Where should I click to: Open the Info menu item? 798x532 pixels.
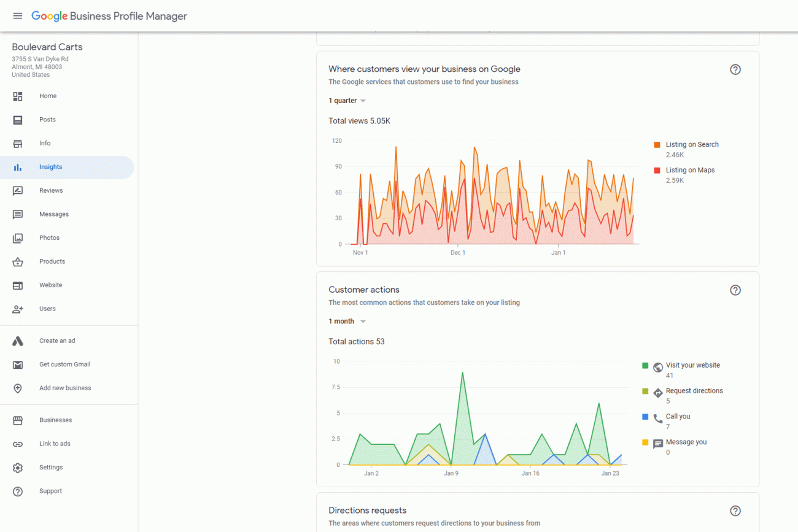(67, 144)
